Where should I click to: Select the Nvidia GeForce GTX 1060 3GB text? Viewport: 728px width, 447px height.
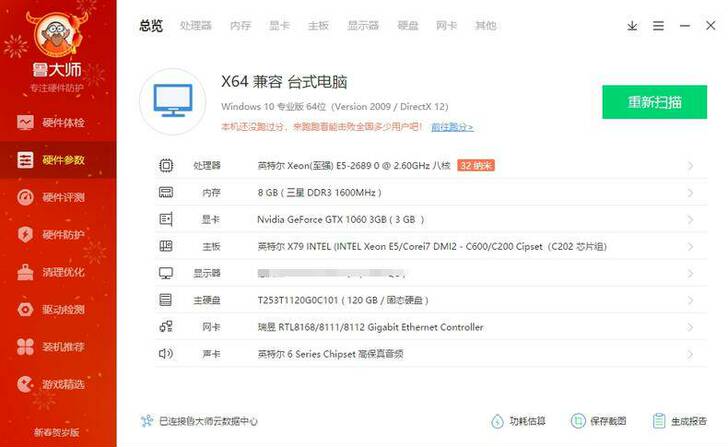[x=341, y=220]
